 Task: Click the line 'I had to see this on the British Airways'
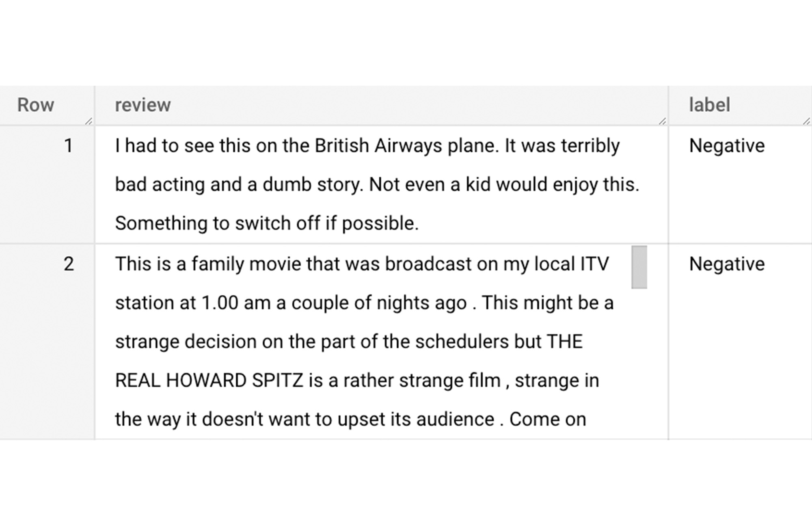pos(367,146)
